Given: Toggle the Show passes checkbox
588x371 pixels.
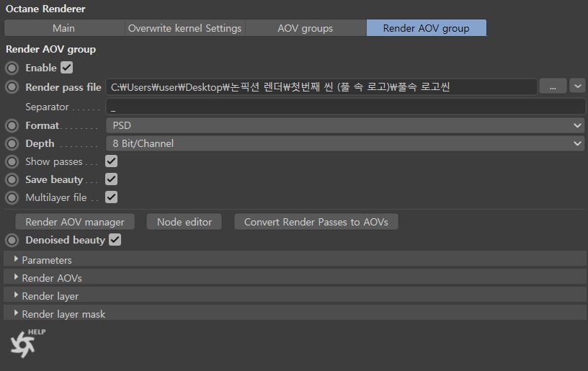Looking at the screenshot, I should [112, 161].
